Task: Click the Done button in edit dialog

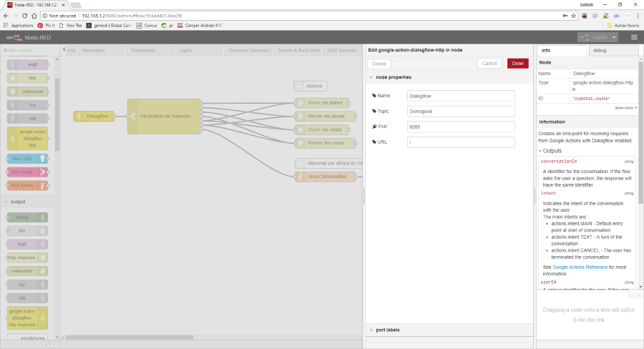Action: click(517, 64)
